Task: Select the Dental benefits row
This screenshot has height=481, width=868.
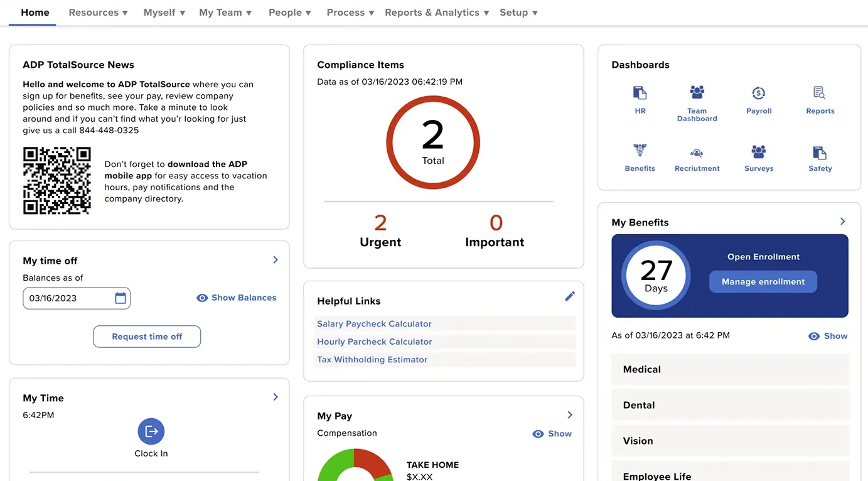Action: (730, 405)
